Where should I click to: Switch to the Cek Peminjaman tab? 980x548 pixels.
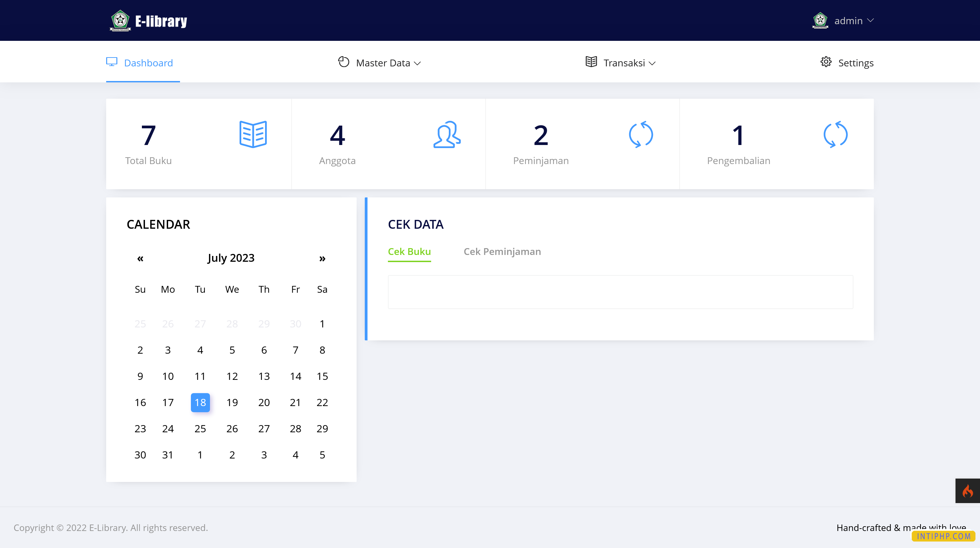pos(502,252)
